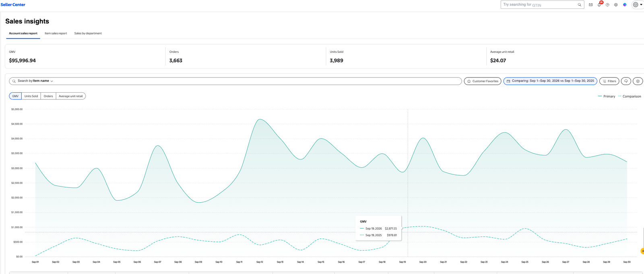Click the Sep 19 x-axis label
The image size is (644, 274).
click(x=402, y=262)
